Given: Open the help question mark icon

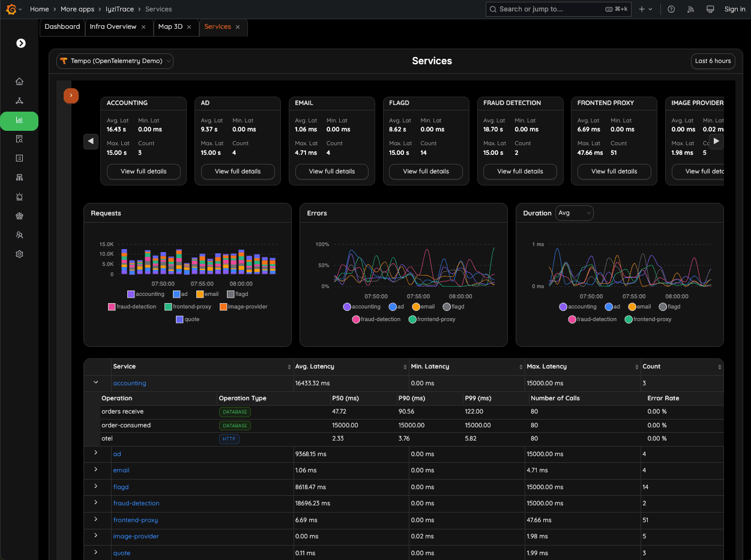Looking at the screenshot, I should pos(671,9).
